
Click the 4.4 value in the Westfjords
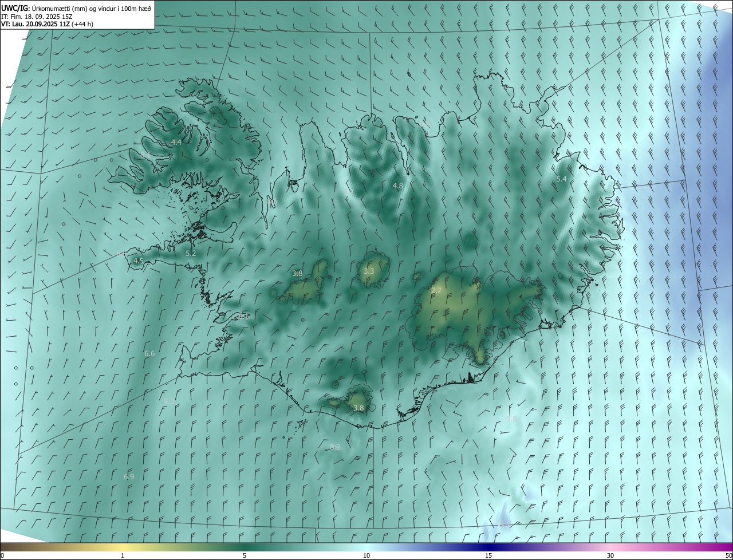(x=176, y=143)
